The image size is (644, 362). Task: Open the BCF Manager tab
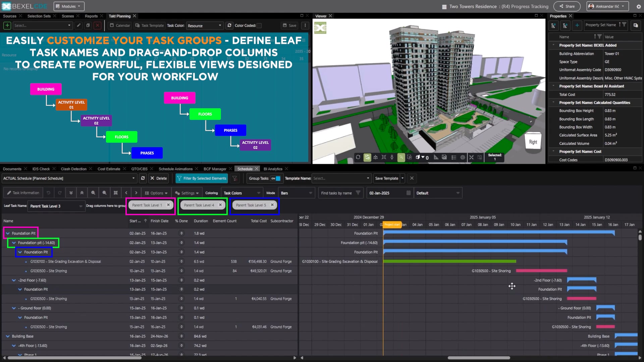(215, 169)
